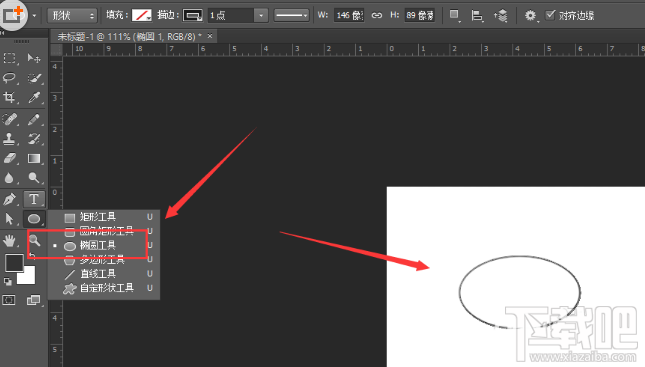Image resolution: width=645 pixels, height=367 pixels.
Task: Reset default foreground and background colors
Action: pos(7,281)
